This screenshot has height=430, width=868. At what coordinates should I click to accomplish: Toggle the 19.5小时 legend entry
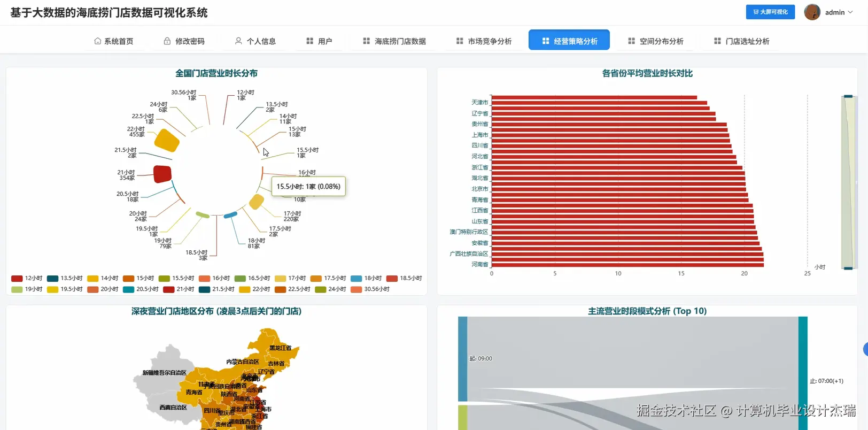coord(65,289)
